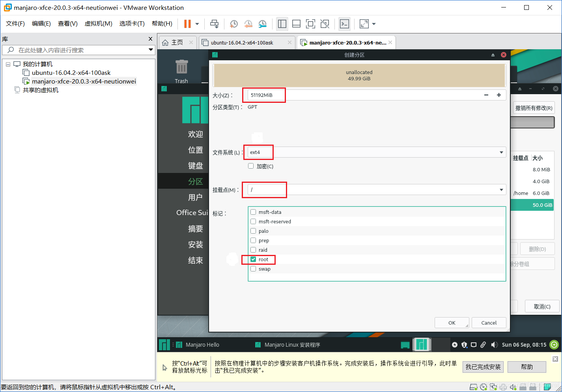Check the msft-reserved flag
Image resolution: width=562 pixels, height=392 pixels.
(x=253, y=221)
